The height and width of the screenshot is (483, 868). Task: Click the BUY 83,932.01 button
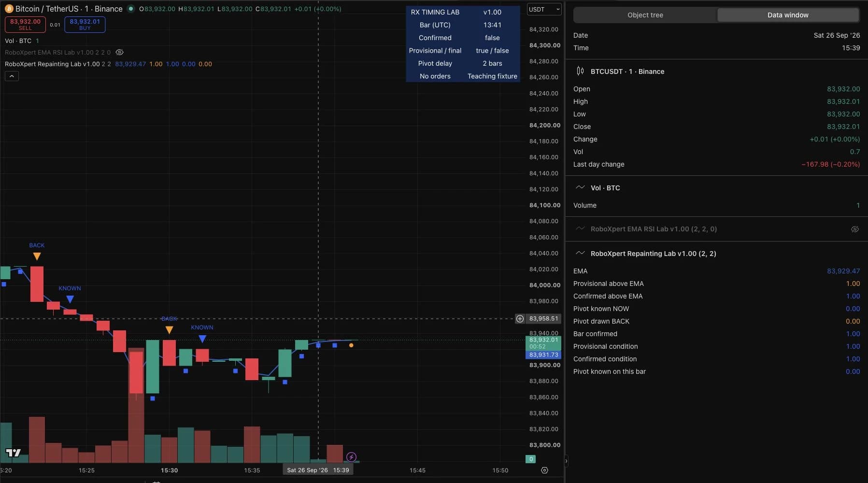pos(85,24)
